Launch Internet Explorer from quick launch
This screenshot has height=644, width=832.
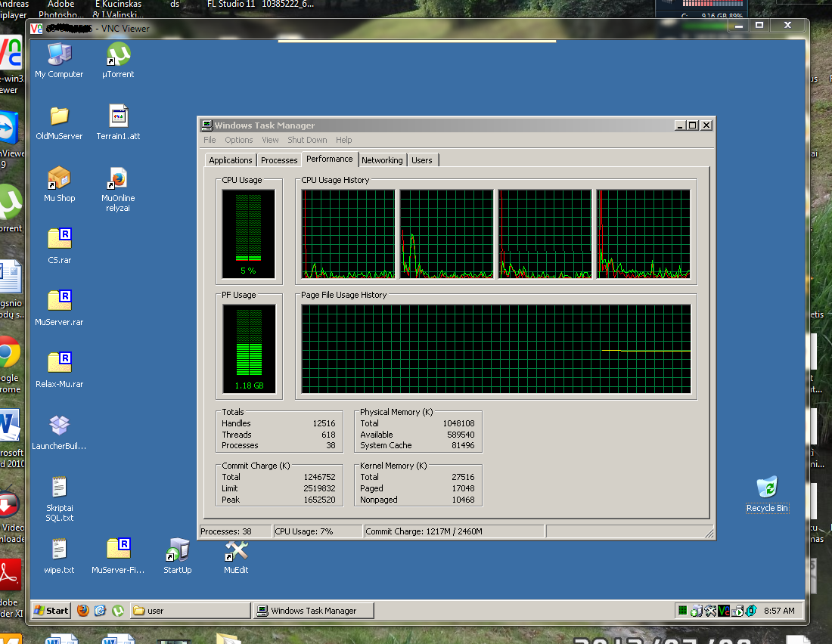101,611
